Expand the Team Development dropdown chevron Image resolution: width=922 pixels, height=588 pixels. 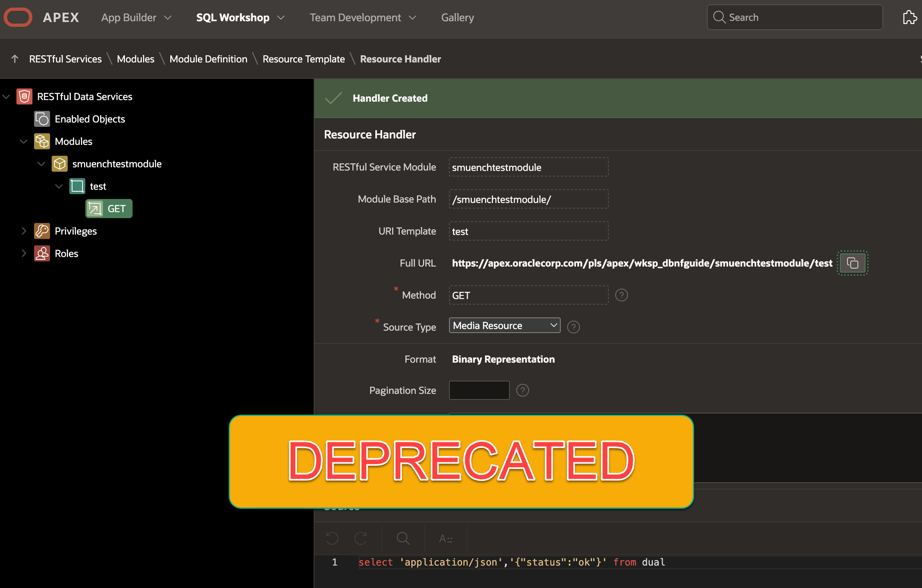[x=413, y=18]
